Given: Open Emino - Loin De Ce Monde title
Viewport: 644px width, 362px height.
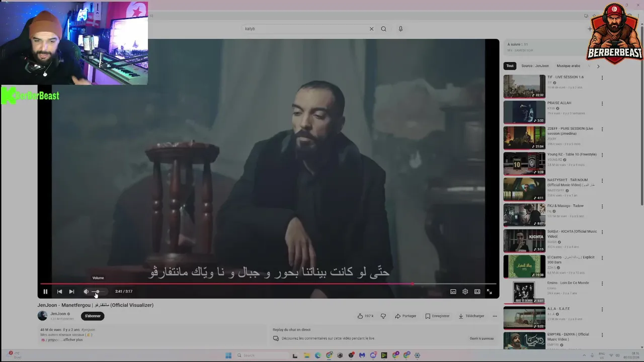Looking at the screenshot, I should click(568, 283).
